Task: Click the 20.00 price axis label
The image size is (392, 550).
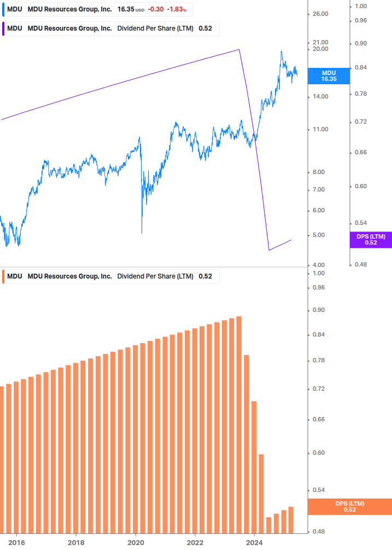Action: tap(320, 49)
